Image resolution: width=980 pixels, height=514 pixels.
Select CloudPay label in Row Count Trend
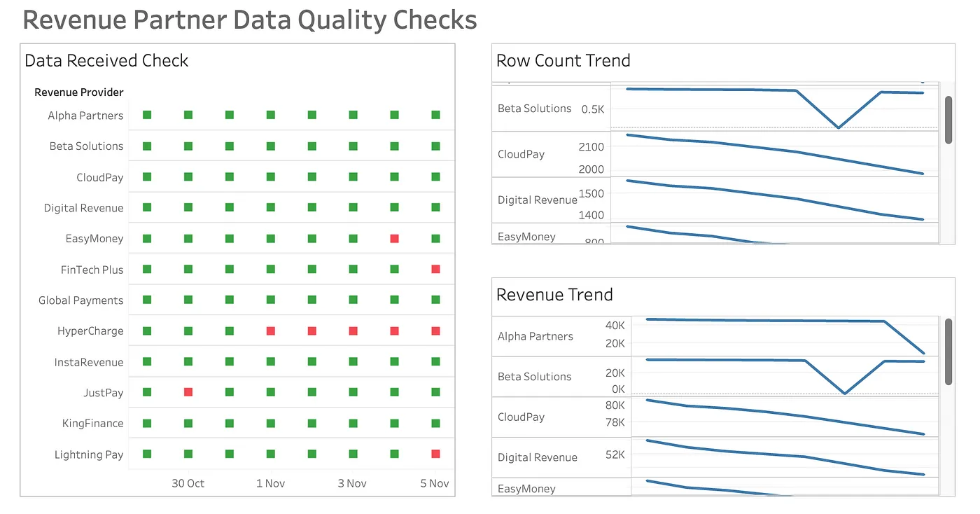[521, 154]
